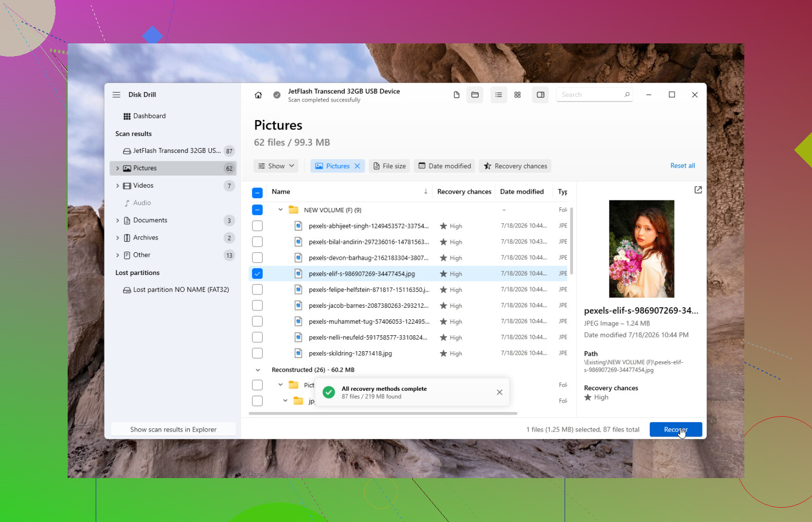Expand the Videos category in sidebar
812x522 pixels.
117,186
